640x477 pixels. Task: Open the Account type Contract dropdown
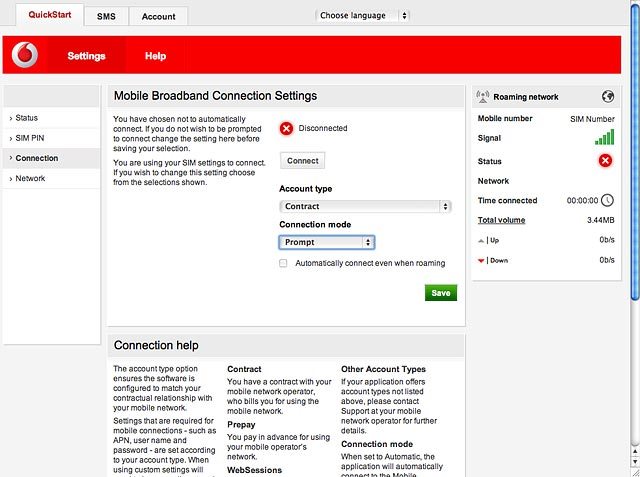click(365, 206)
